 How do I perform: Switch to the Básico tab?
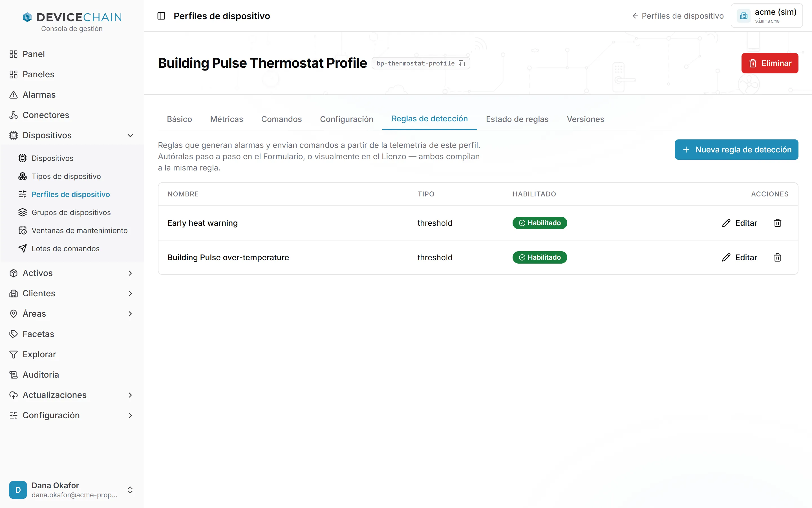click(180, 119)
